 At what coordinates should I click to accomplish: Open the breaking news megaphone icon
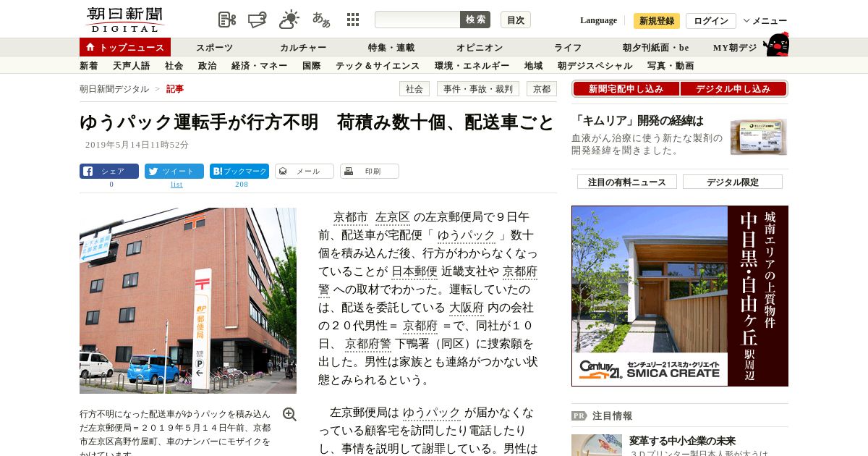point(258,20)
